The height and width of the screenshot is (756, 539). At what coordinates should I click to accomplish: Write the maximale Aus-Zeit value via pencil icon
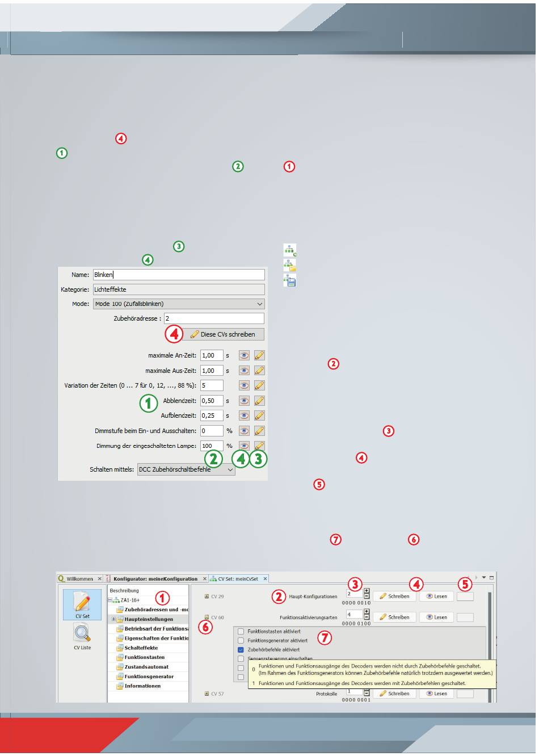click(259, 371)
